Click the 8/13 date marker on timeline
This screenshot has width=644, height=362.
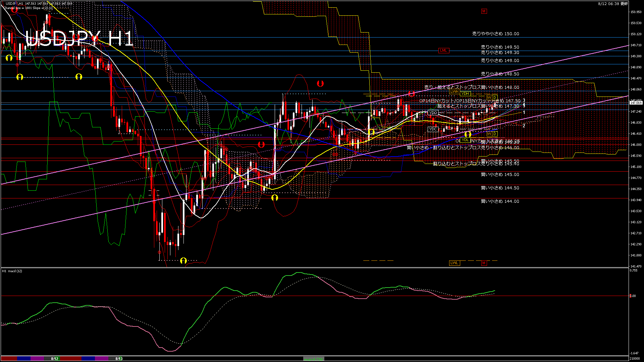(119, 359)
